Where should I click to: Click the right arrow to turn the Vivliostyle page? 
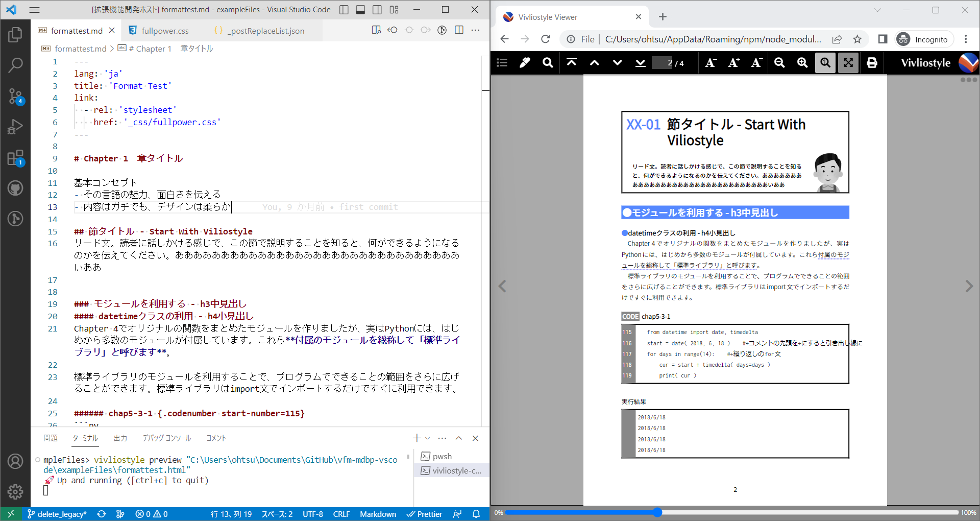[969, 286]
